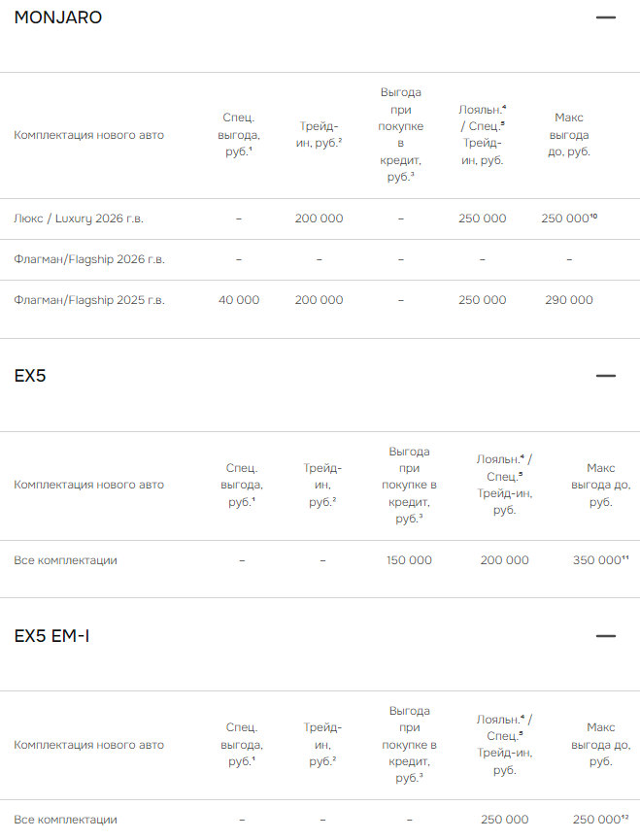Open footnote 10 beside Luxury max benefit

[593, 216]
